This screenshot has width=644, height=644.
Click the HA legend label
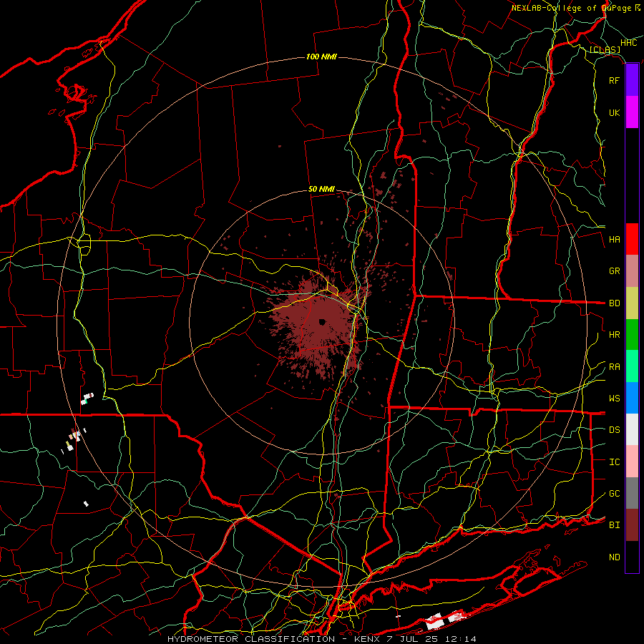click(x=614, y=239)
